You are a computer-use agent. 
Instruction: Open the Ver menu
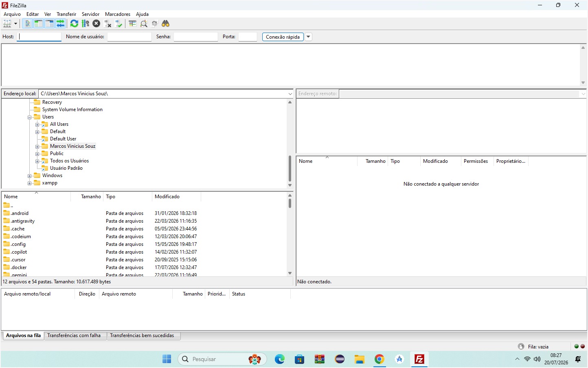pos(48,14)
